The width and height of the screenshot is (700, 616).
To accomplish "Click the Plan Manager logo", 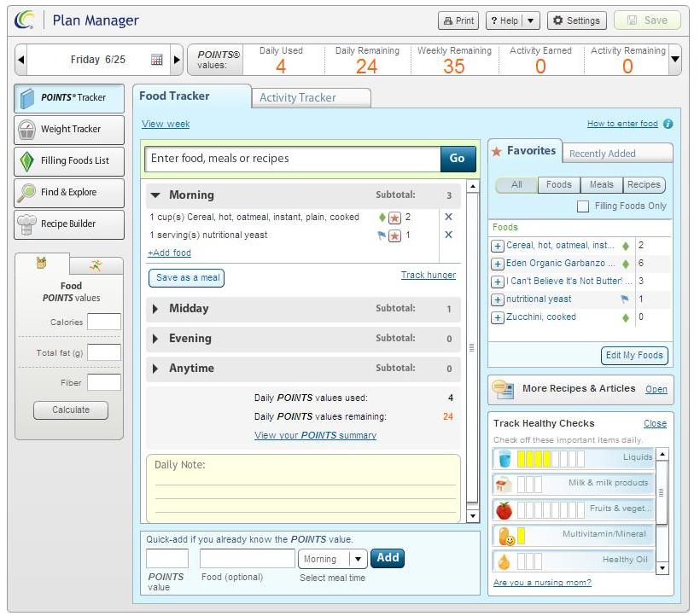I will (25, 20).
